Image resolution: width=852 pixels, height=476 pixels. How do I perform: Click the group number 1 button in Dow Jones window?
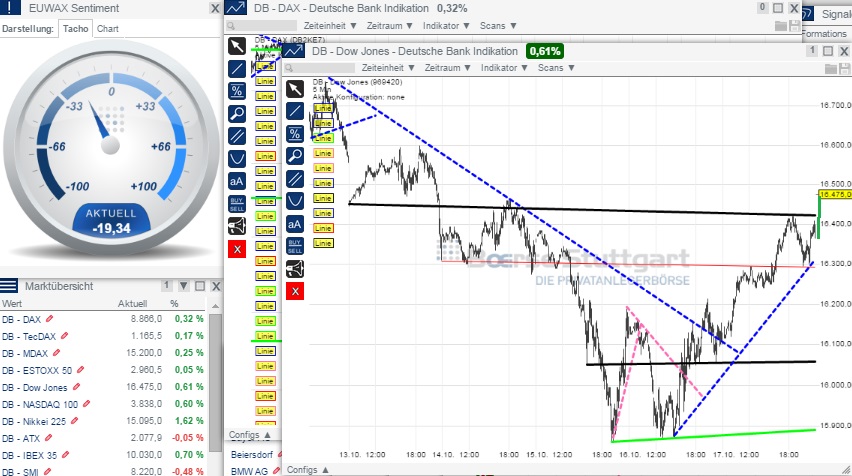tap(812, 51)
